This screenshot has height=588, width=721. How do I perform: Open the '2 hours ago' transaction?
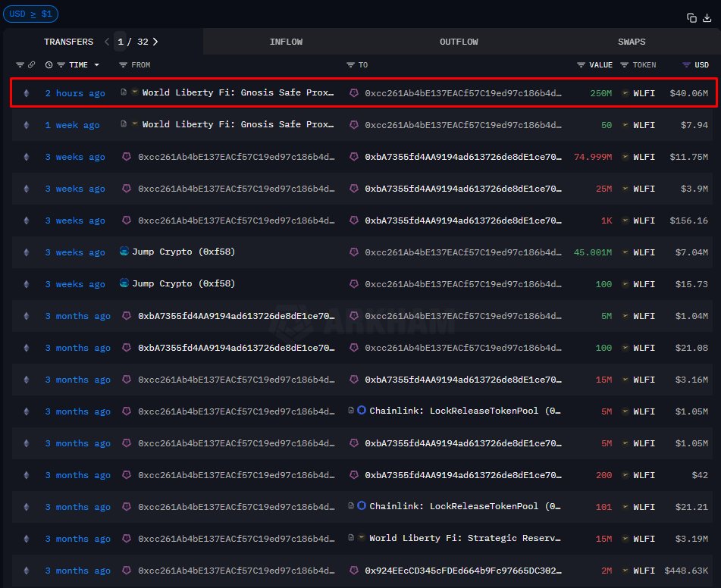(75, 93)
